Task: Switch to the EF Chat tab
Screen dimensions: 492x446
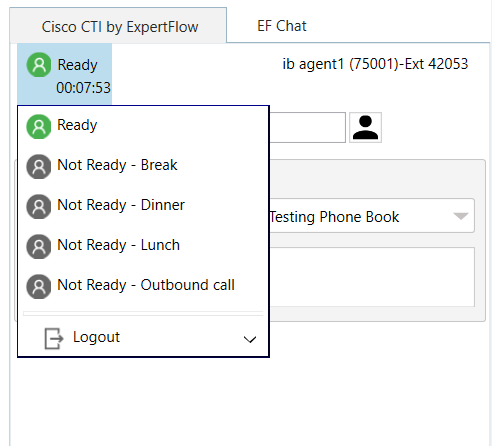Action: pyautogui.click(x=282, y=26)
